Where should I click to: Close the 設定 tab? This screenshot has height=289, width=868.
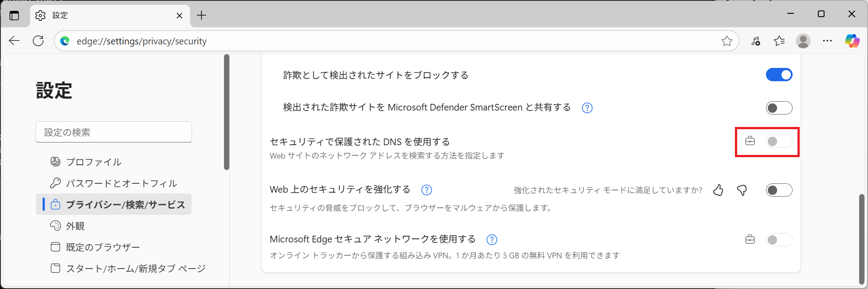(179, 16)
